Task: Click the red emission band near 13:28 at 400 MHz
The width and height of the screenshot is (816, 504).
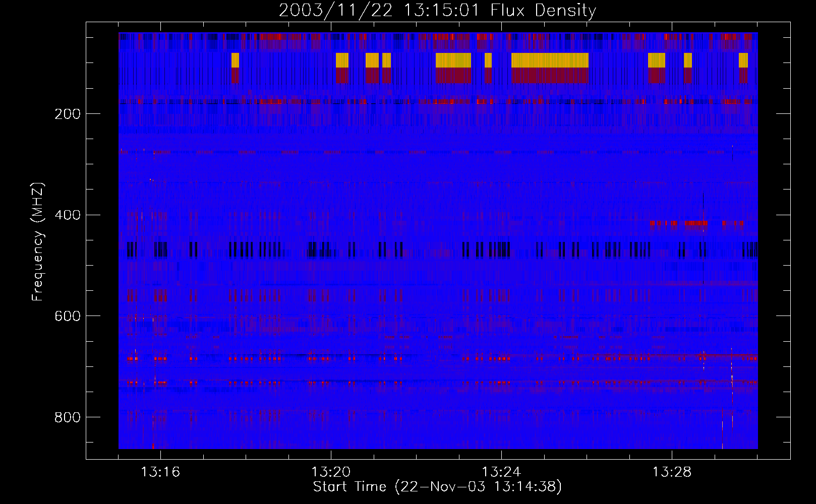Action: (x=679, y=223)
